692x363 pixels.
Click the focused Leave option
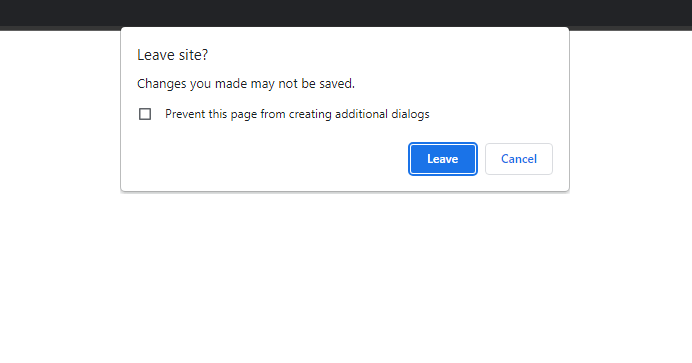point(443,159)
